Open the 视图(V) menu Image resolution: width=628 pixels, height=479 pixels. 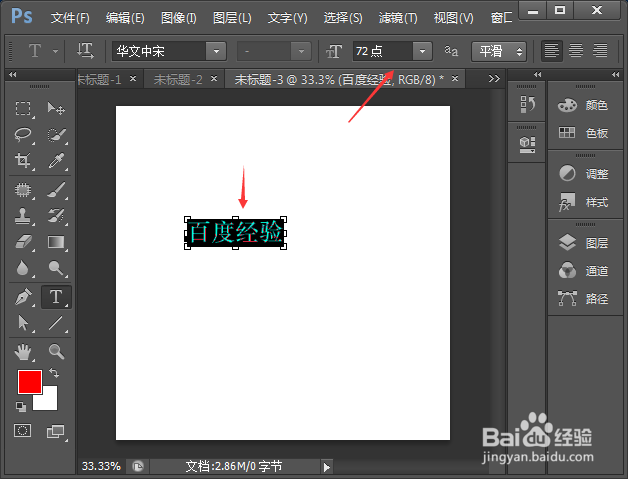pos(453,18)
